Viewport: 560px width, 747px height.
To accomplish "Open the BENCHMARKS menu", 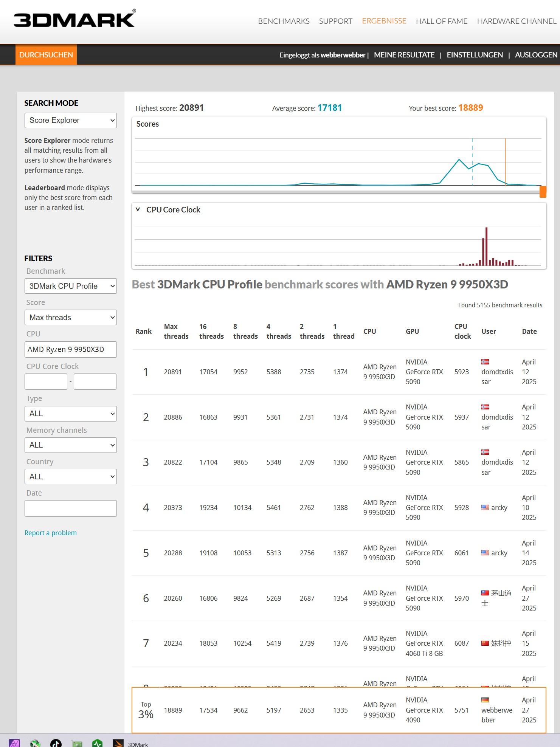I will click(284, 21).
